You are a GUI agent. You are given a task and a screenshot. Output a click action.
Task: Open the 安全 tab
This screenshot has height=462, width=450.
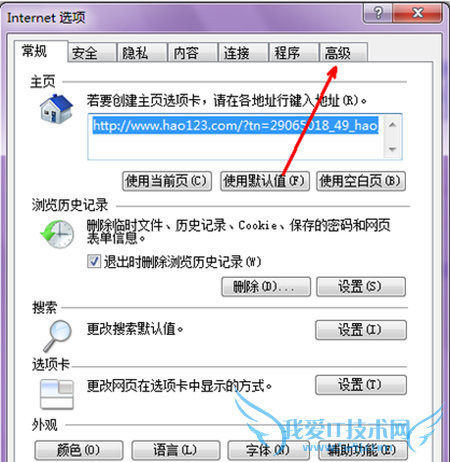(92, 53)
